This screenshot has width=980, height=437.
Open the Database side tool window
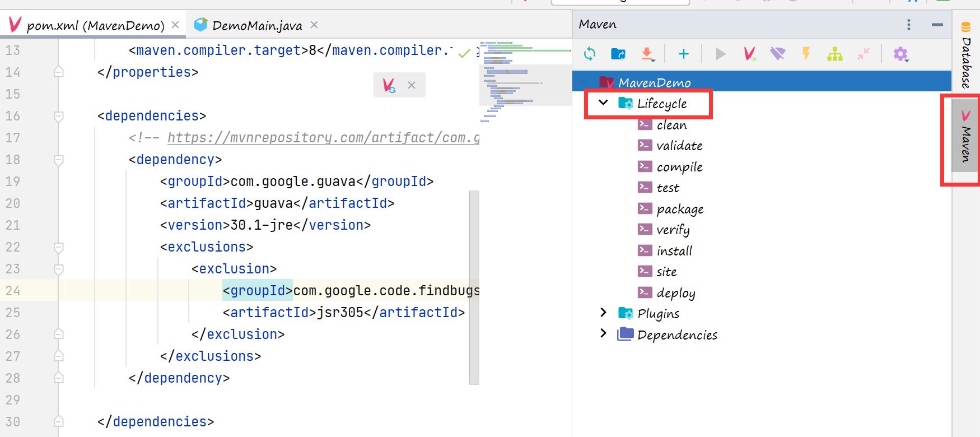pos(966,54)
